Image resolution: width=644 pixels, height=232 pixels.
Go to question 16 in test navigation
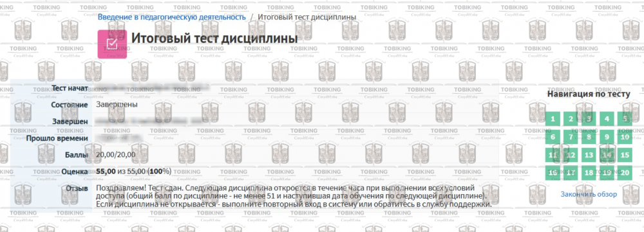tap(553, 173)
